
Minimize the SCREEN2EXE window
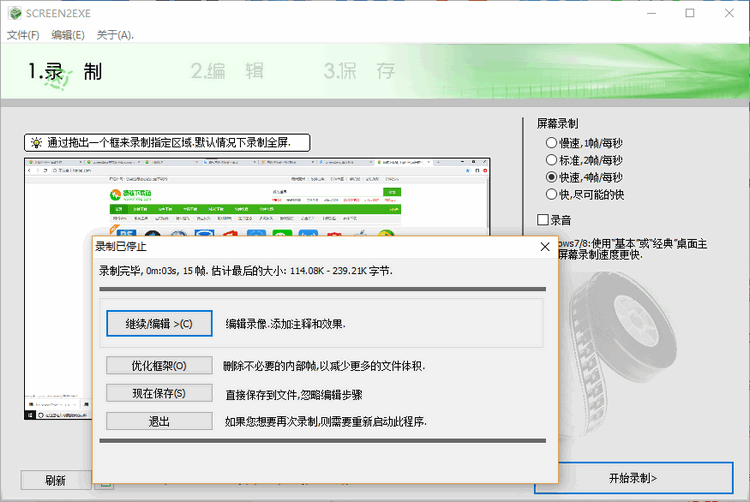click(651, 13)
